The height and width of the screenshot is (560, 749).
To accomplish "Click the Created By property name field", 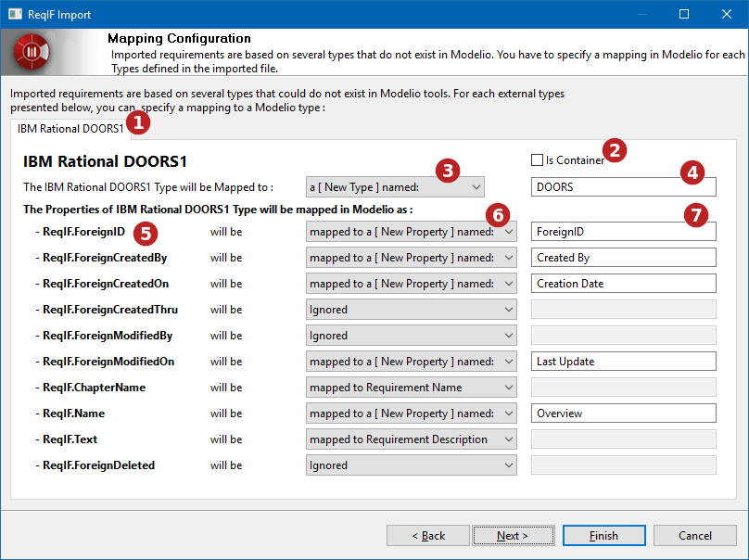I will (x=623, y=258).
